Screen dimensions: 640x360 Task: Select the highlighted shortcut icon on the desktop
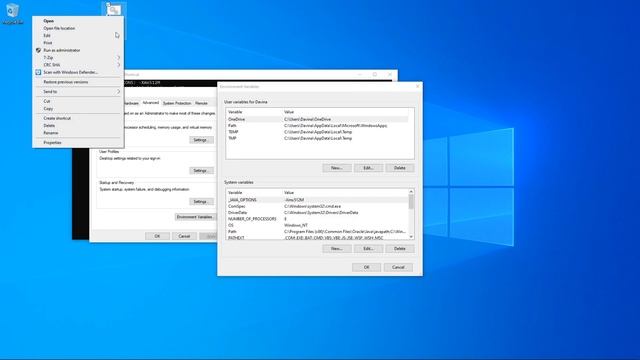[114, 10]
